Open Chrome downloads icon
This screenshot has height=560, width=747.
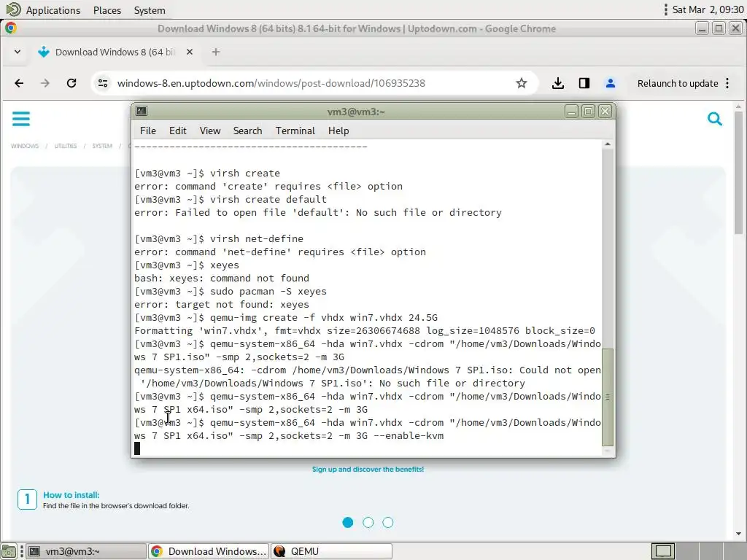tap(558, 83)
